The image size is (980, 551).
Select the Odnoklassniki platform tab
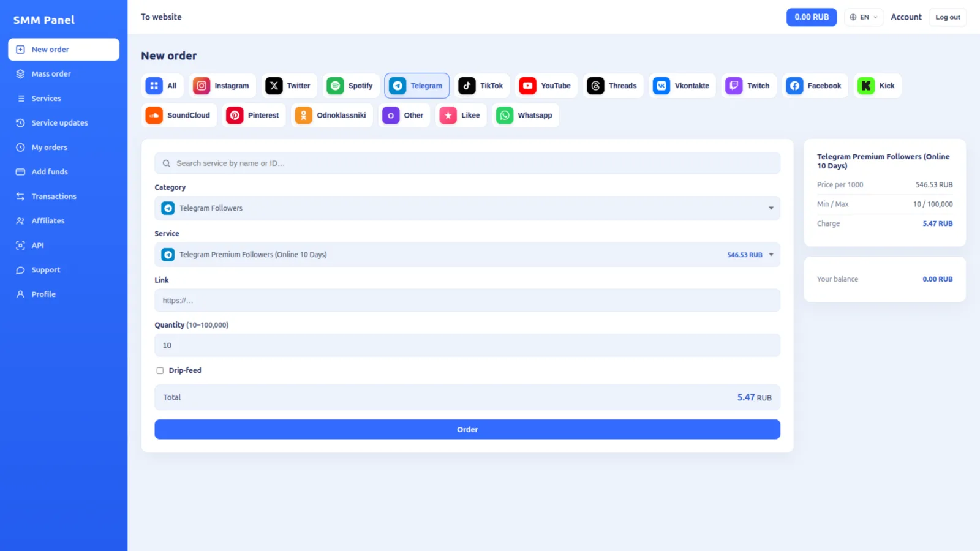point(332,115)
